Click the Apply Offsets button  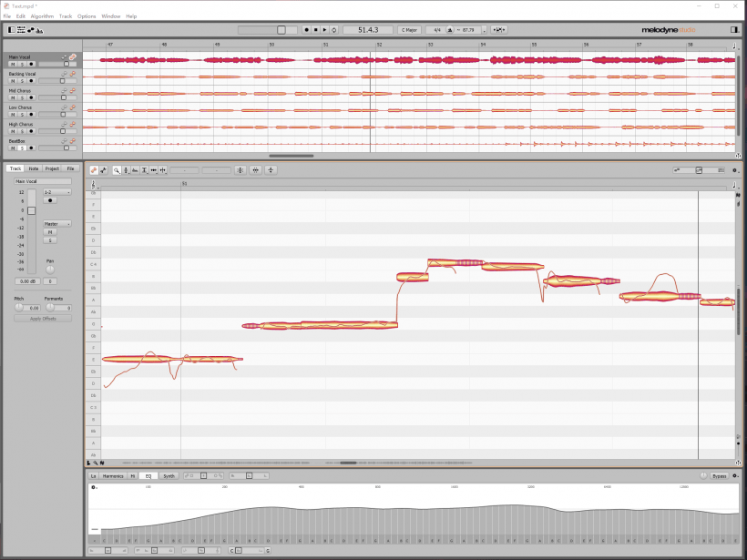(x=44, y=318)
